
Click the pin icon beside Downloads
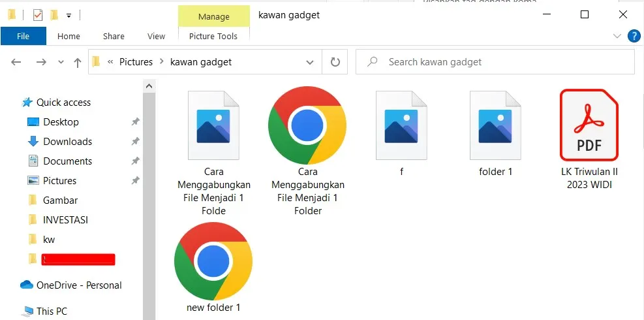(x=135, y=142)
